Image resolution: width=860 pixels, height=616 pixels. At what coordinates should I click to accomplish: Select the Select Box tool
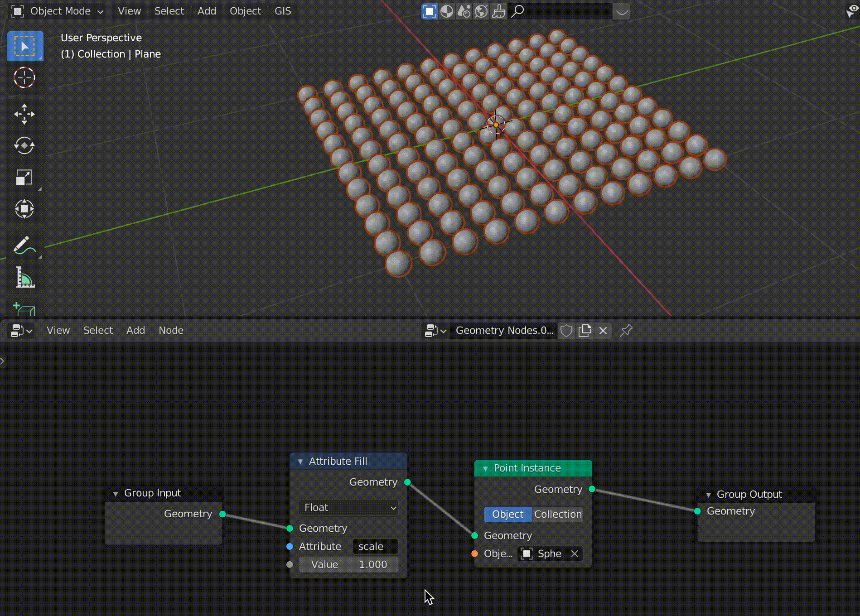25,46
